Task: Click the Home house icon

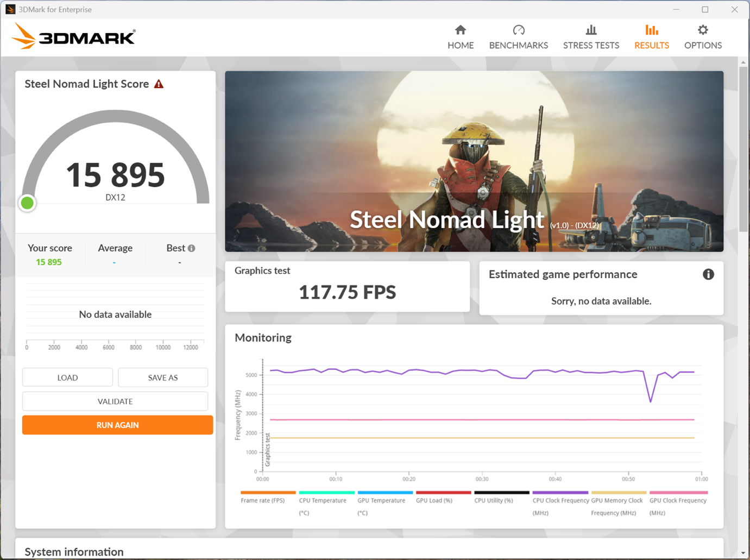Action: click(x=461, y=30)
